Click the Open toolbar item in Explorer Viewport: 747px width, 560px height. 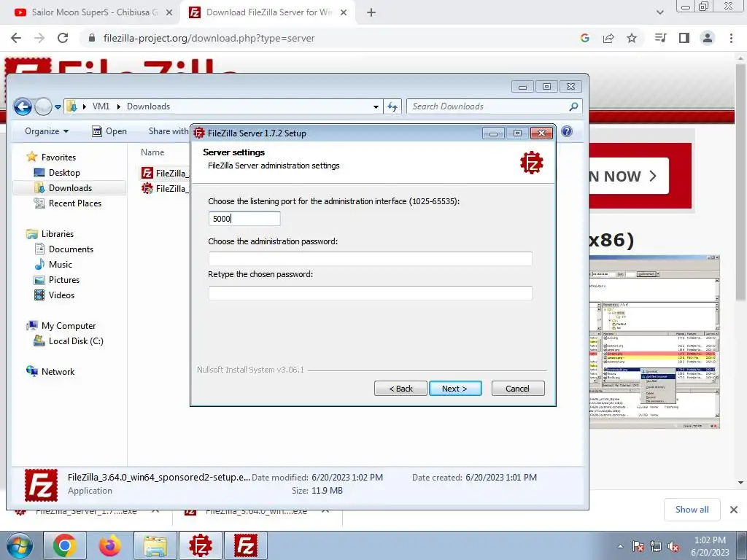click(109, 131)
